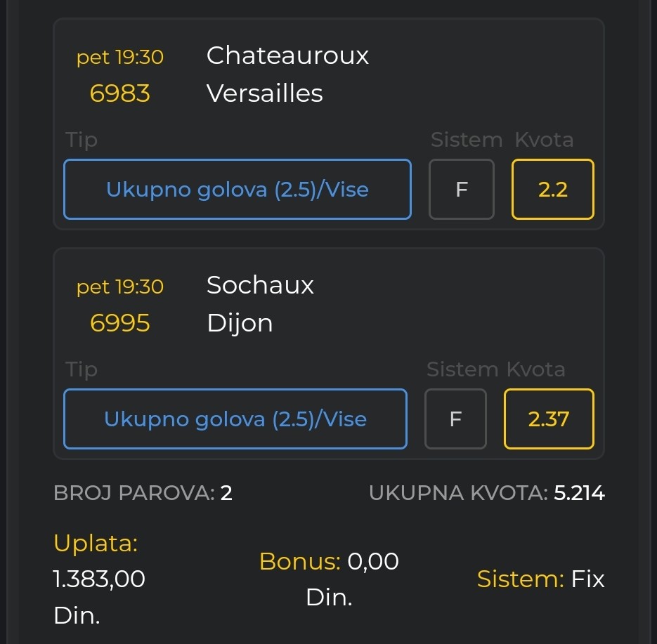This screenshot has height=644, width=657.
Task: Click the Sochaux team name
Action: coord(260,285)
